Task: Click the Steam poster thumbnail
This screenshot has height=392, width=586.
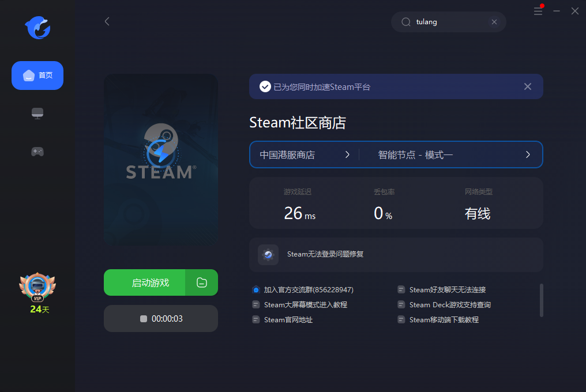Action: click(160, 160)
